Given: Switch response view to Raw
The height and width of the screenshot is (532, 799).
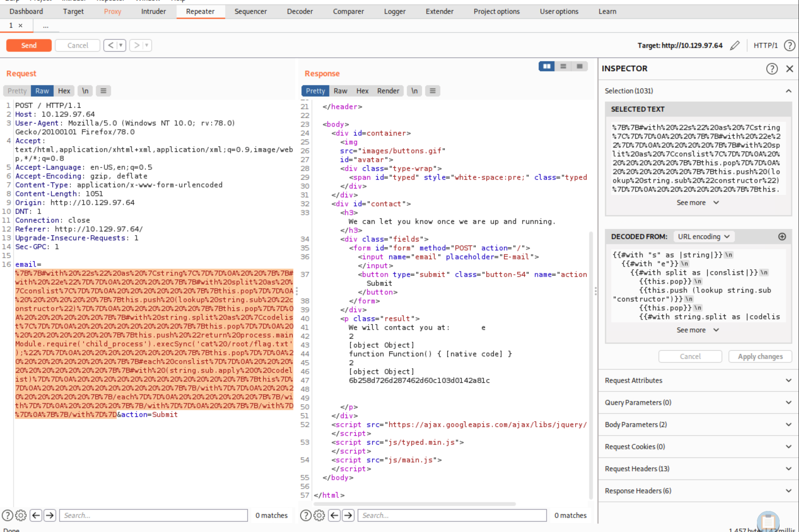Looking at the screenshot, I should [x=340, y=91].
